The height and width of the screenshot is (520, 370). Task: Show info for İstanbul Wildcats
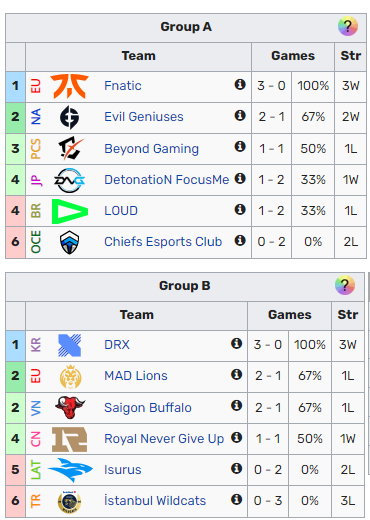[x=237, y=499]
